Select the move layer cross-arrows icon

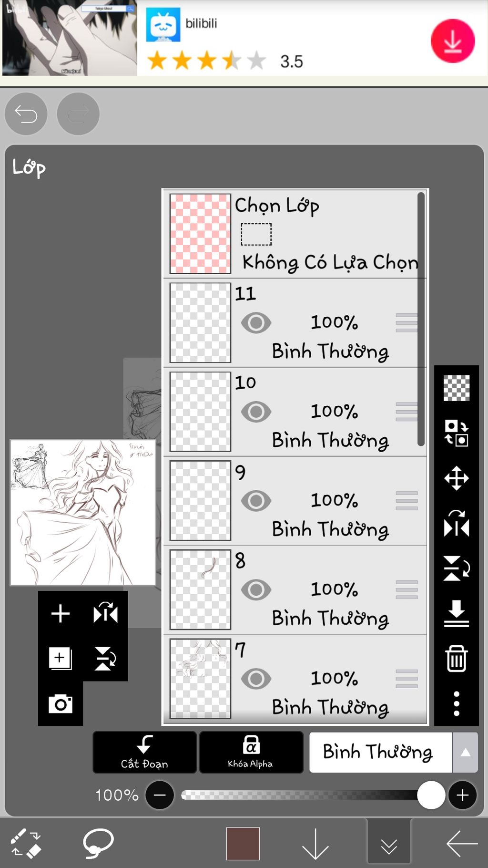click(x=456, y=478)
